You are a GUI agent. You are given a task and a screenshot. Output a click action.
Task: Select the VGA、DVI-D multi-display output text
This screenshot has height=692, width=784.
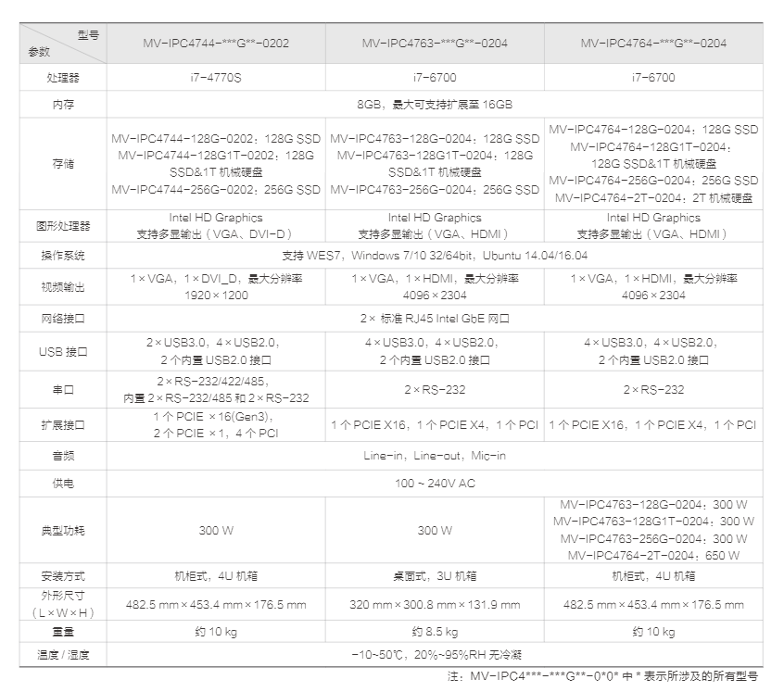216,233
